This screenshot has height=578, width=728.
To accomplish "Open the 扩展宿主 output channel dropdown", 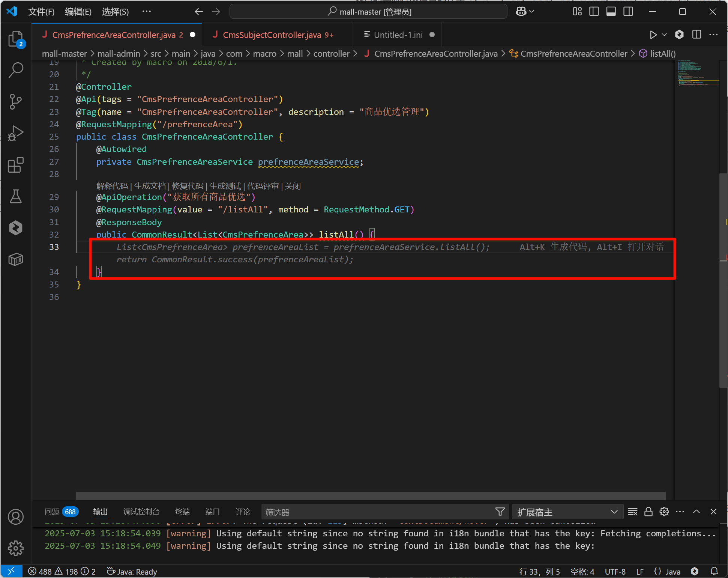I will click(567, 512).
